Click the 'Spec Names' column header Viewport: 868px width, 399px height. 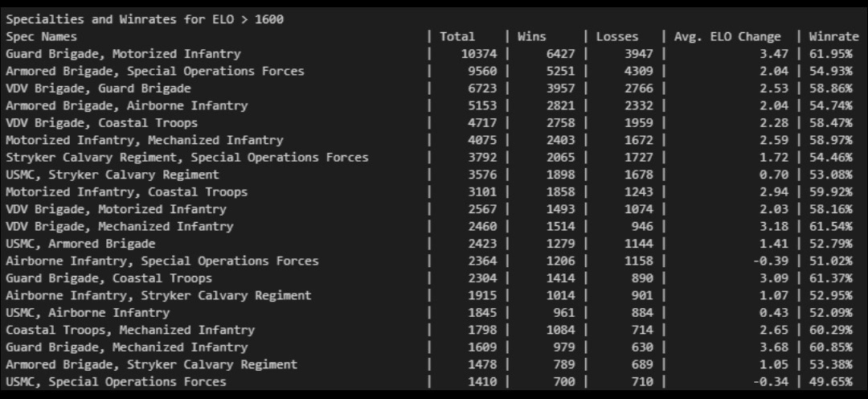(x=42, y=36)
